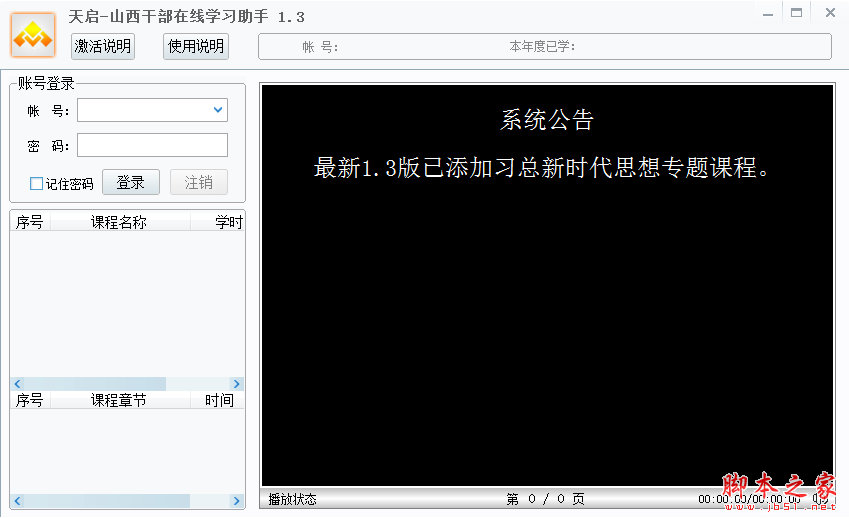Close the 天启 learning assistant window
The width and height of the screenshot is (849, 518).
tap(830, 12)
